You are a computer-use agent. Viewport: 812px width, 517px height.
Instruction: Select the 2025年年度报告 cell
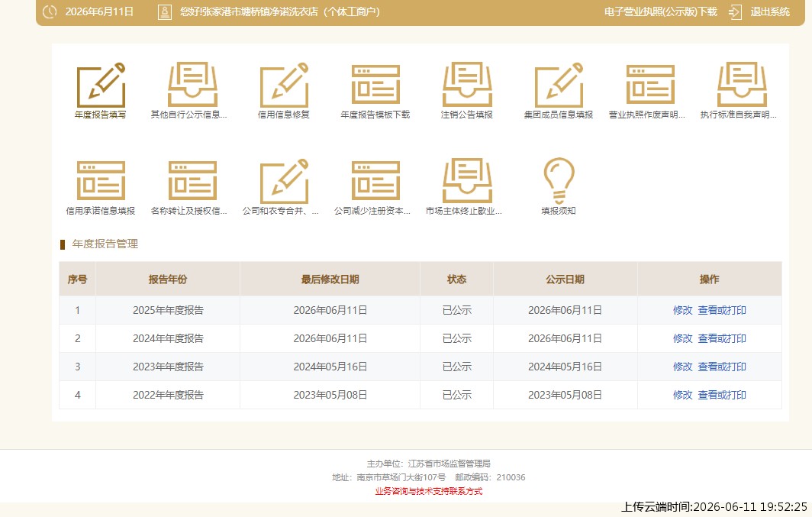coord(168,310)
